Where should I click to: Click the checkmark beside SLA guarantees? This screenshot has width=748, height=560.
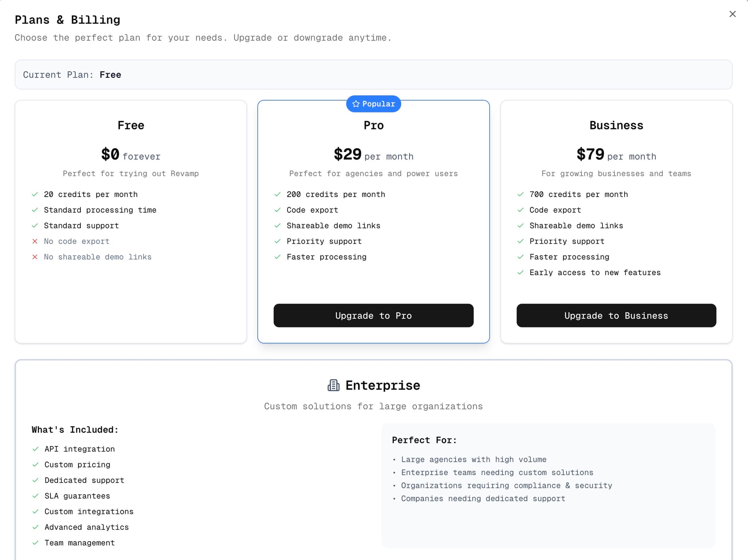36,496
